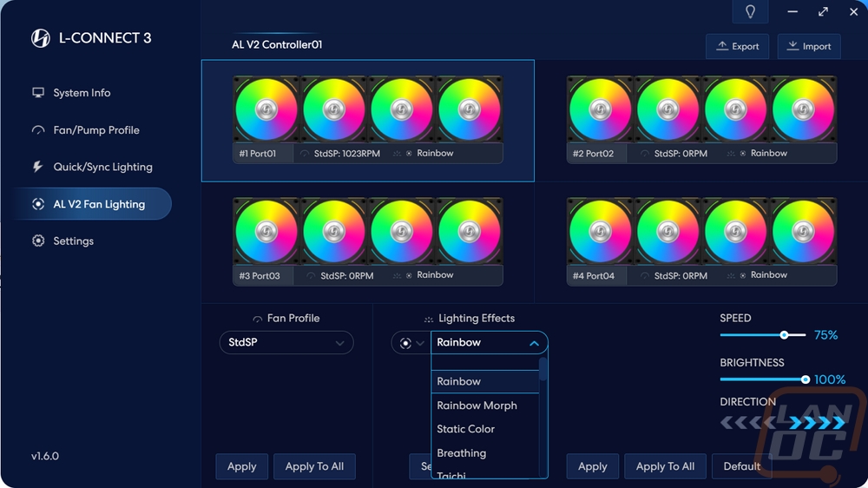868x488 pixels.
Task: Reset lighting with Default button
Action: coord(742,466)
